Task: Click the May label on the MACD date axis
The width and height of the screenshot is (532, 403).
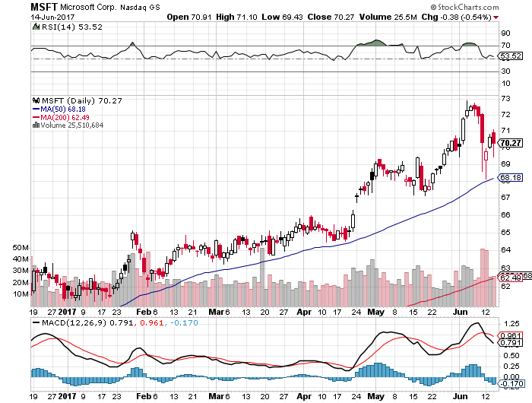Action: (x=376, y=397)
